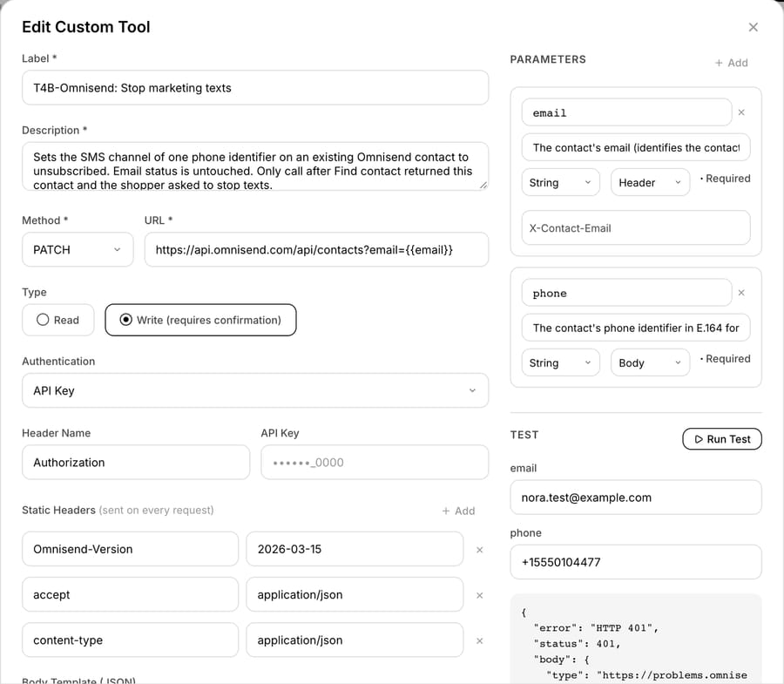Edit the URL field
The height and width of the screenshot is (684, 784).
point(316,249)
